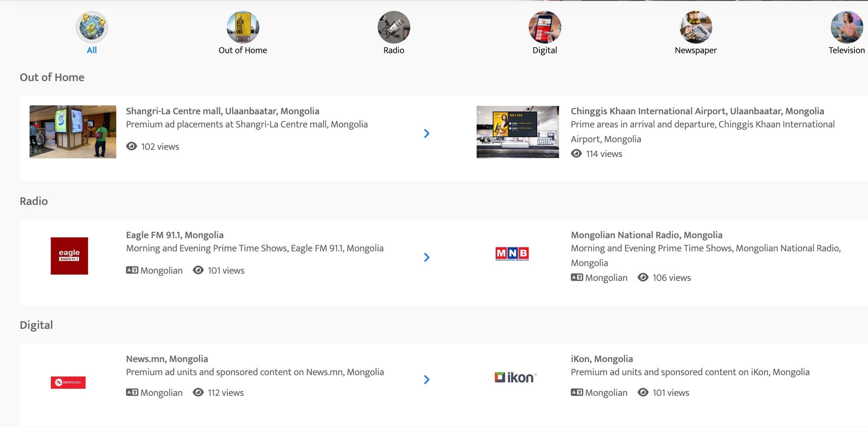Select the Television category icon
868x427 pixels.
click(846, 27)
